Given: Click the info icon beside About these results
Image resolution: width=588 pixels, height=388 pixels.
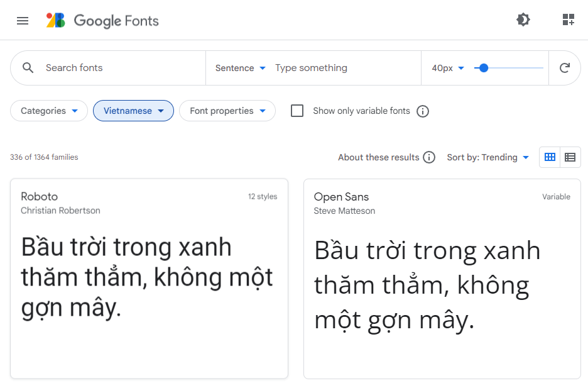Looking at the screenshot, I should (x=429, y=157).
